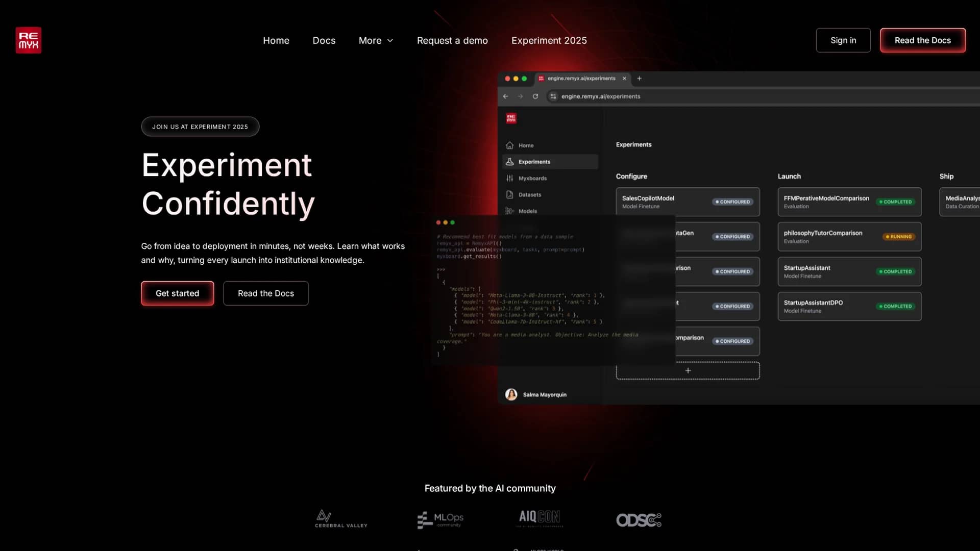Image resolution: width=980 pixels, height=551 pixels.
Task: Open the SalesCopilotModel experiment card
Action: (688, 202)
